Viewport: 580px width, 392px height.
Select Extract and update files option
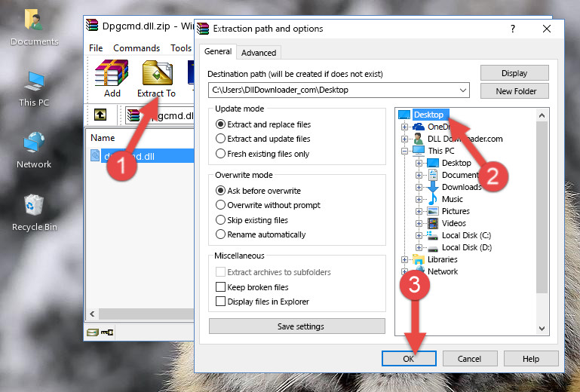click(x=220, y=139)
